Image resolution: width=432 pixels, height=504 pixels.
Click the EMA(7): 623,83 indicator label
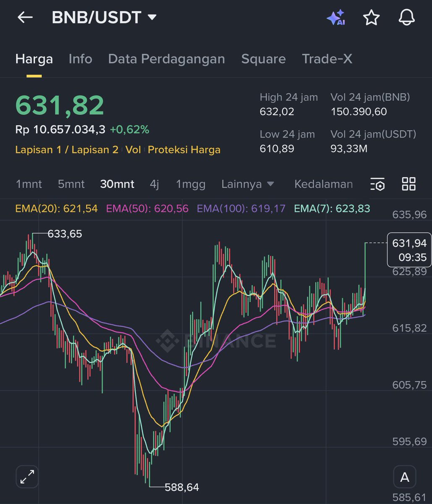tap(332, 208)
